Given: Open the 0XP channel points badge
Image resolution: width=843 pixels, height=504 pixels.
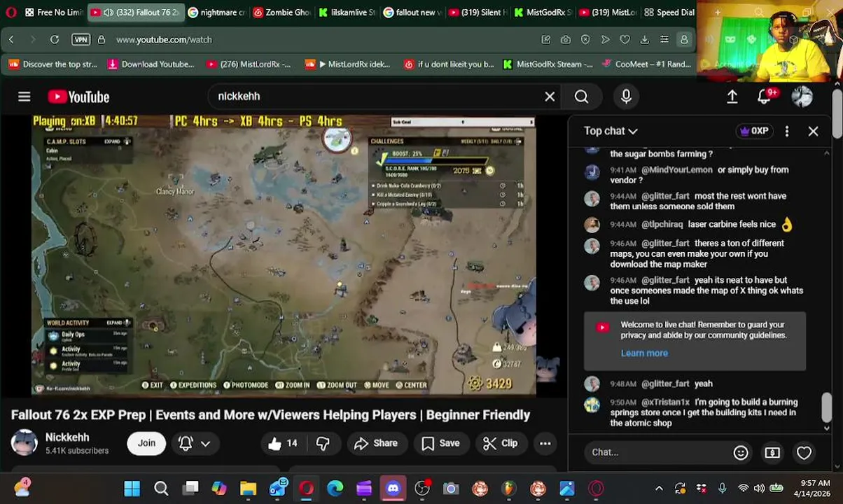Looking at the screenshot, I should point(754,131).
